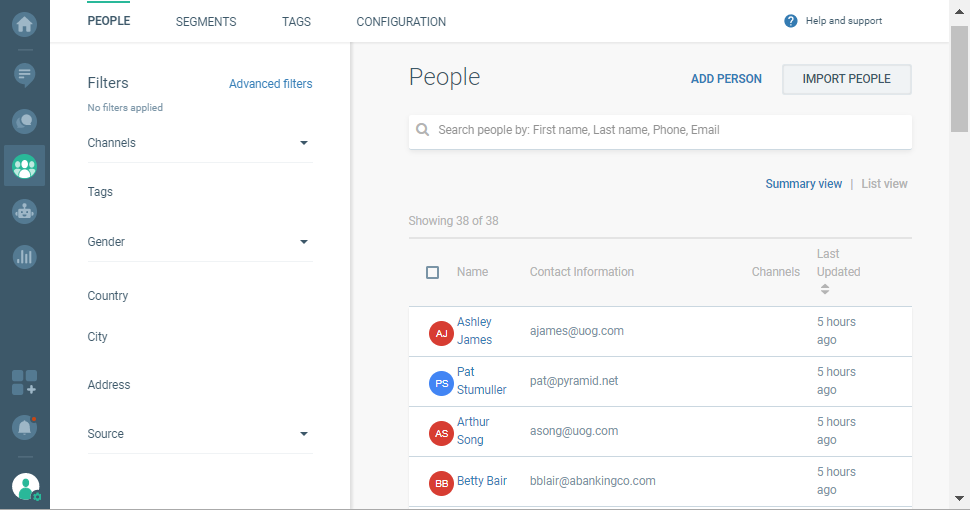Screen dimensions: 970x510
Task: Click the Help and support question icon
Action: 791,21
